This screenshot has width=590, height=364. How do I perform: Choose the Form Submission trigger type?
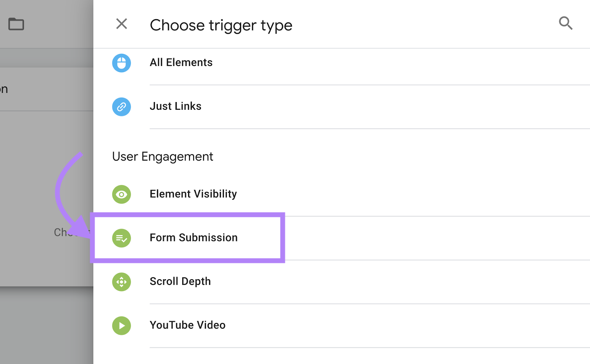193,238
